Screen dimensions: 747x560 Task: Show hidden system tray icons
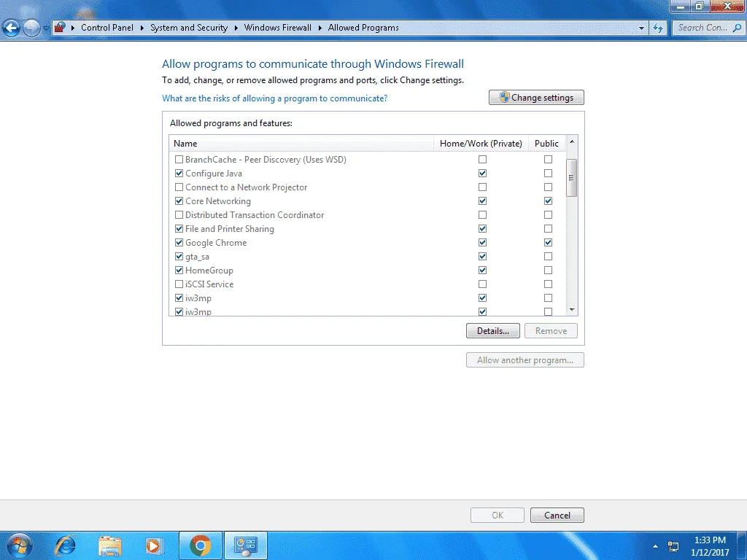point(656,546)
